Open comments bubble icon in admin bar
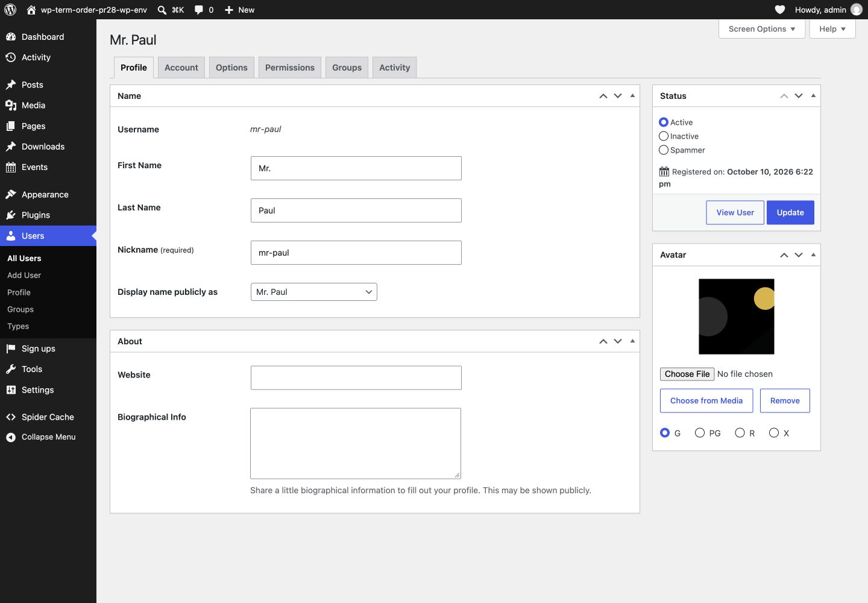This screenshot has height=603, width=868. pyautogui.click(x=199, y=10)
